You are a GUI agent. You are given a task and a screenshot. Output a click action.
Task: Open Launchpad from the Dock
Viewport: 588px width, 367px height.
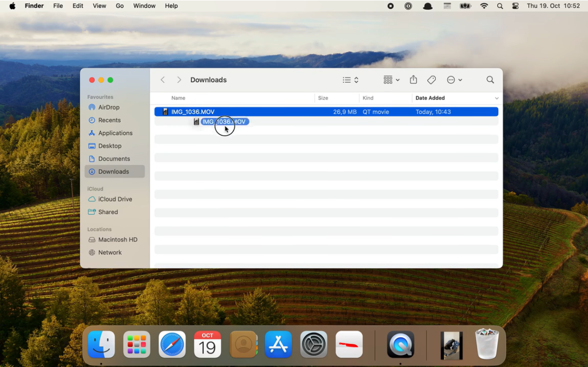tap(137, 345)
